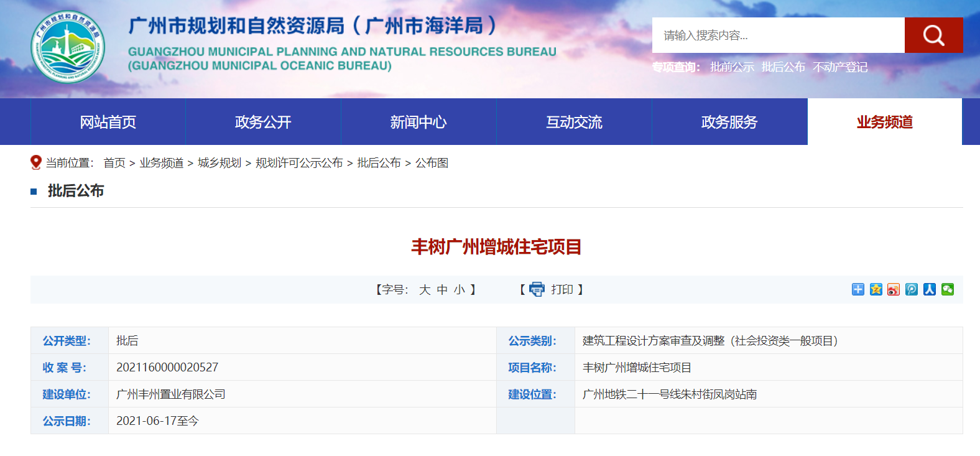The height and width of the screenshot is (456, 980).
Task: Open 不动产登记 quick query link
Action: coord(840,67)
